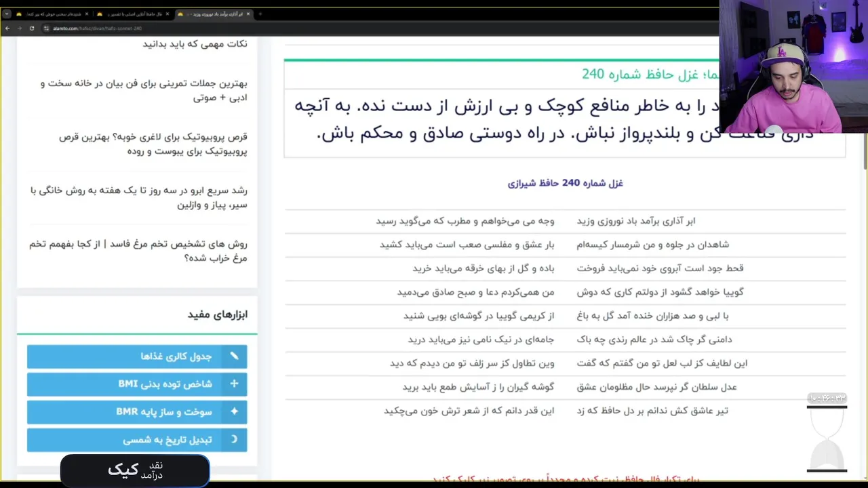The image size is (868, 488).
Task: Open the tab search dropdown arrow
Action: point(7,14)
